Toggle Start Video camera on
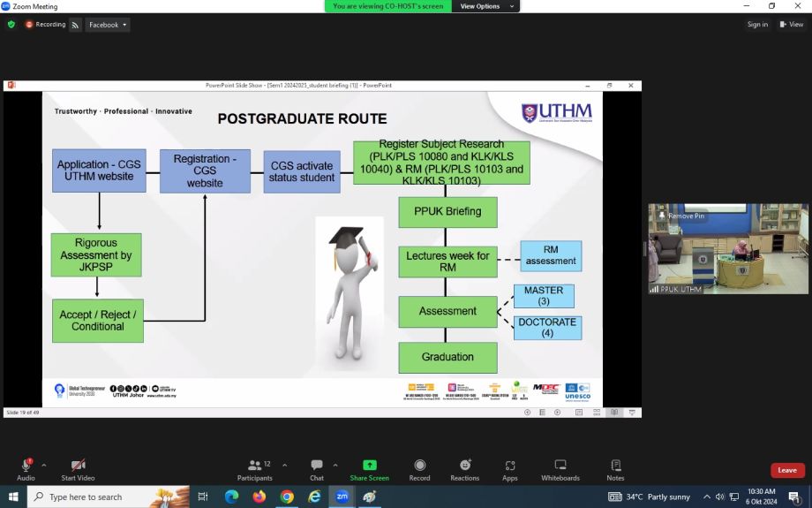 tap(78, 469)
